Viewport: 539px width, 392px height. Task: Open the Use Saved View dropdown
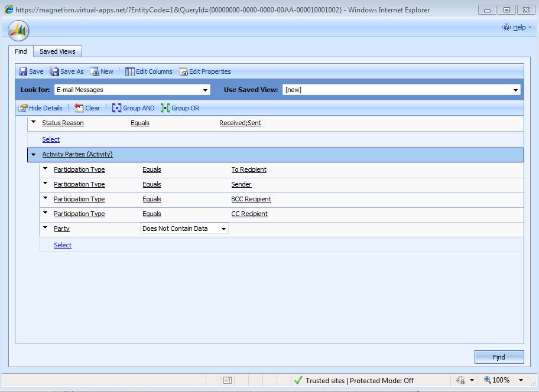tap(516, 90)
